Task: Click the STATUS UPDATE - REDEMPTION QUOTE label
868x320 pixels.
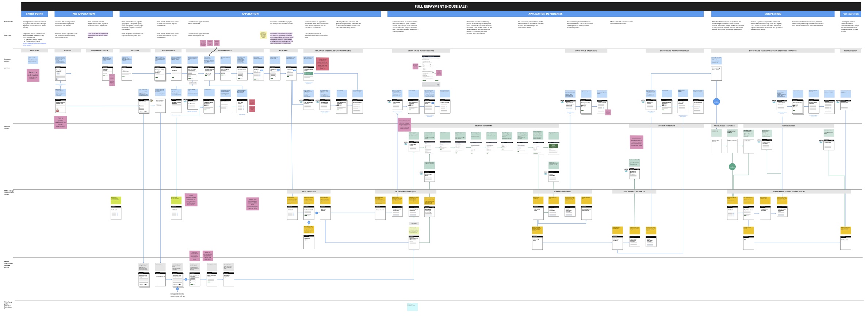Action: point(421,51)
